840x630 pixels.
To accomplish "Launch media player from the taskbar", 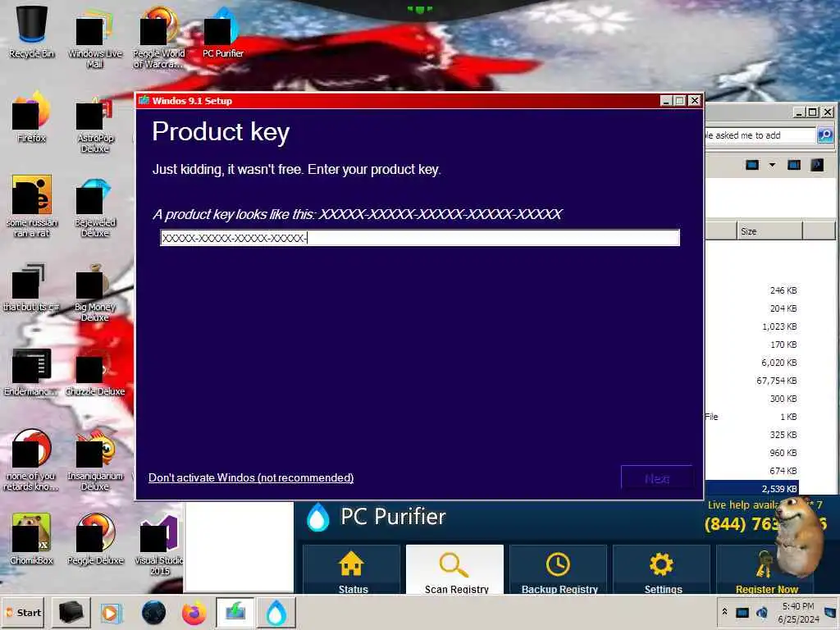I will tap(112, 613).
